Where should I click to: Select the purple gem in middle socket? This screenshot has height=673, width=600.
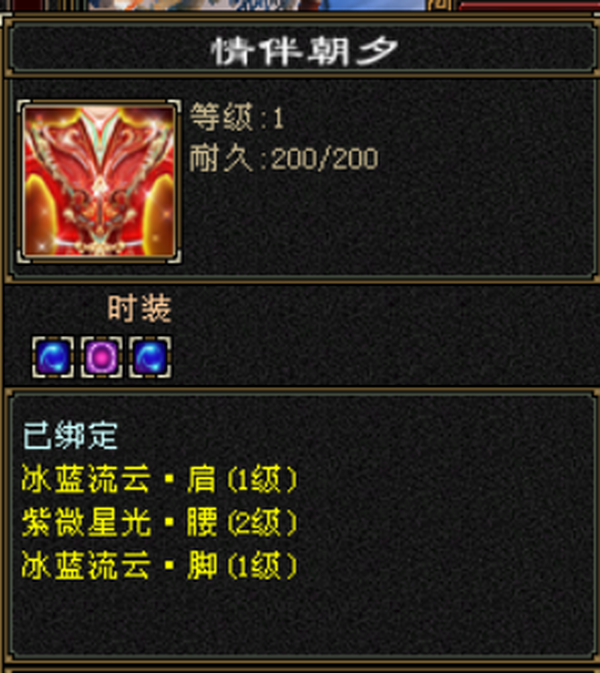click(x=101, y=357)
